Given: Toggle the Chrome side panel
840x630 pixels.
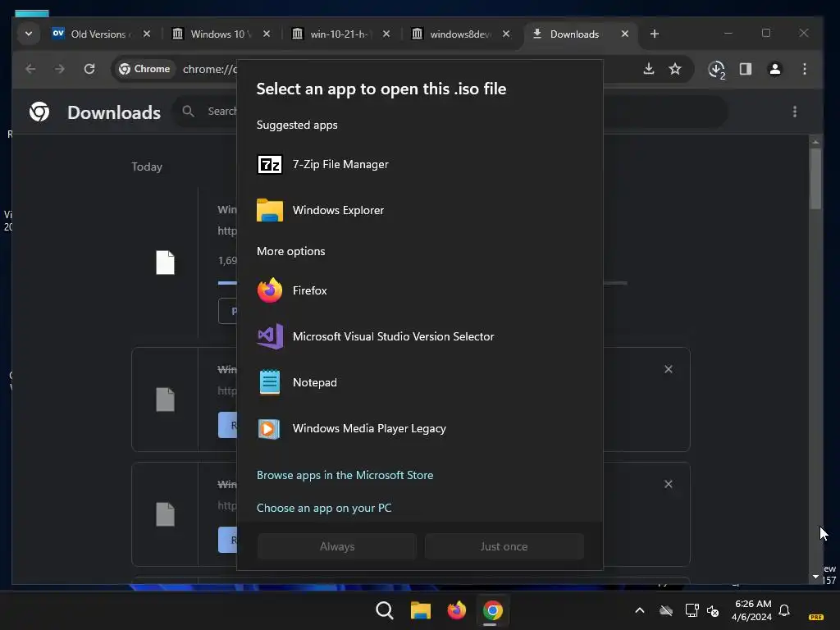Looking at the screenshot, I should (x=746, y=69).
